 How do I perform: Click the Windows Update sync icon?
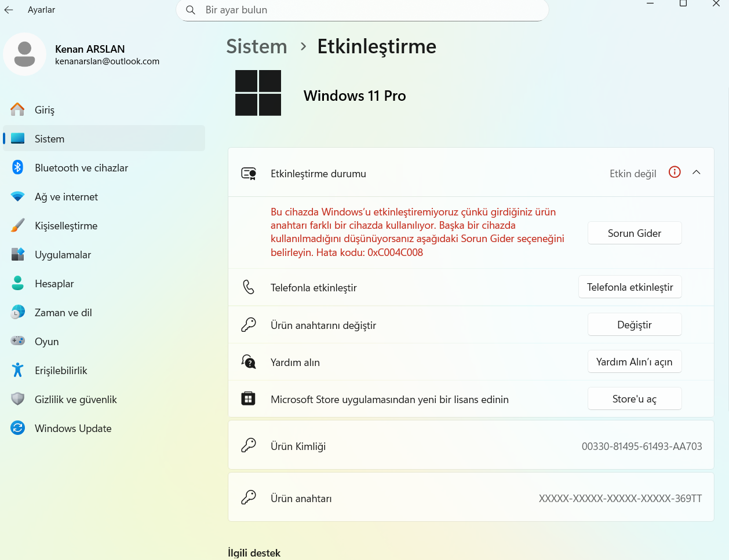[x=18, y=428]
